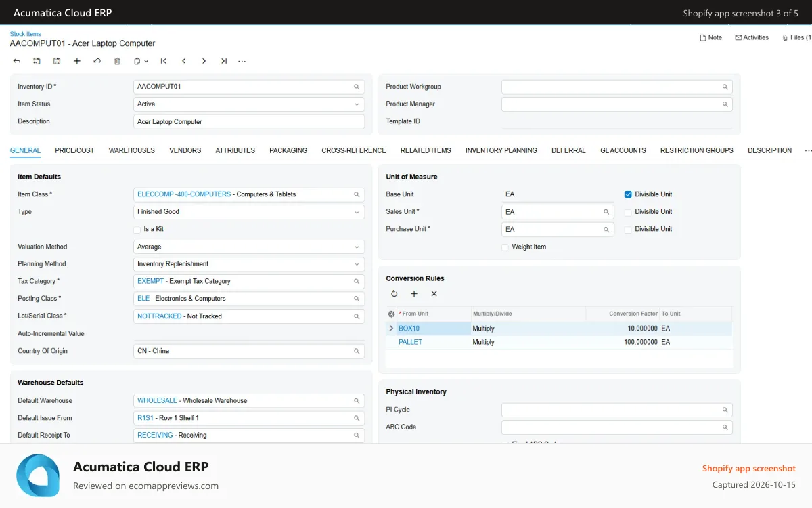Open Files attachments
This screenshot has height=508, width=812.
point(796,37)
